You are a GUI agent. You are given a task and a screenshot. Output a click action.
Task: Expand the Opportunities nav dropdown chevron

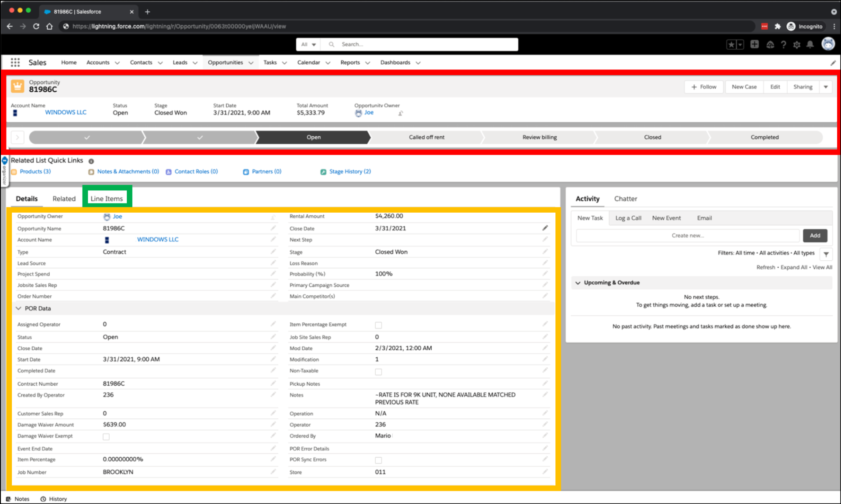251,63
